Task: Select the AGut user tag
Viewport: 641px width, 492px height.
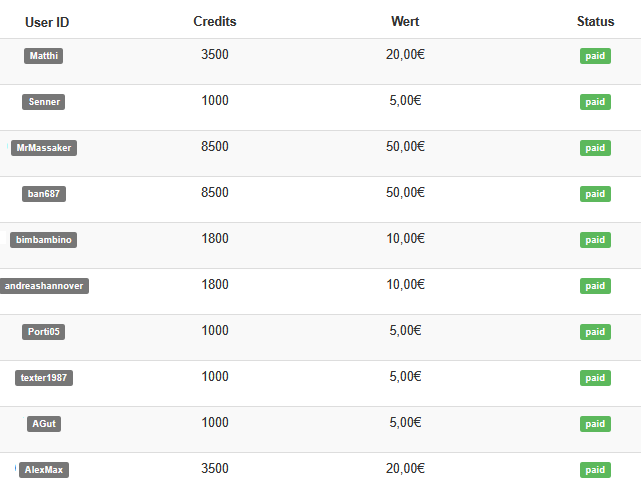Action: [44, 424]
